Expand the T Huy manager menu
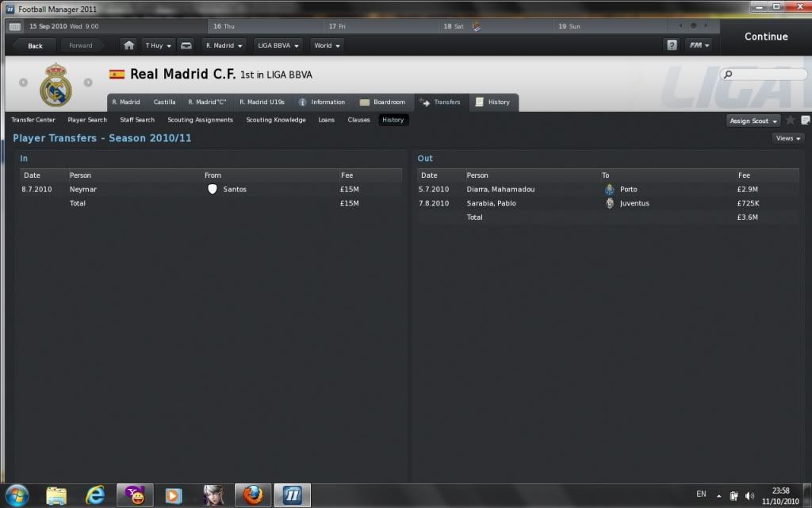The height and width of the screenshot is (508, 812). coord(158,45)
